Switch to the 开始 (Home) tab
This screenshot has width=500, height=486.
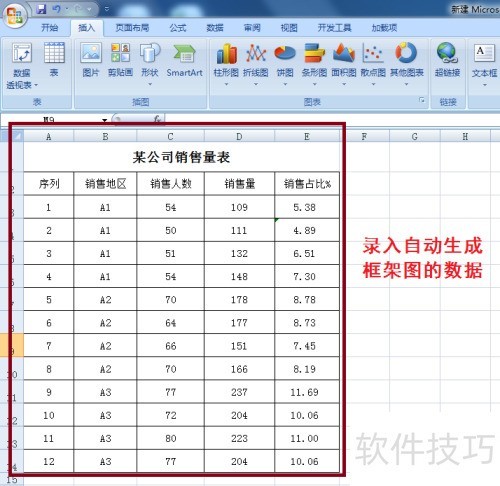pos(50,28)
